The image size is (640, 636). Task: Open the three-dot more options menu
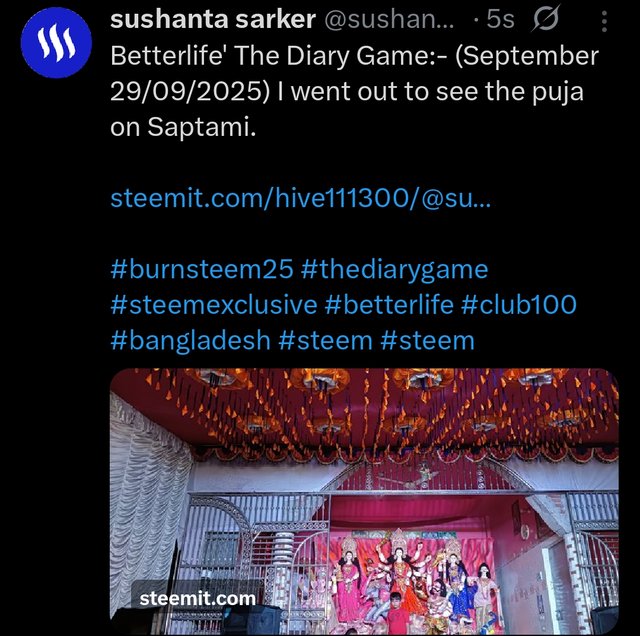point(604,21)
